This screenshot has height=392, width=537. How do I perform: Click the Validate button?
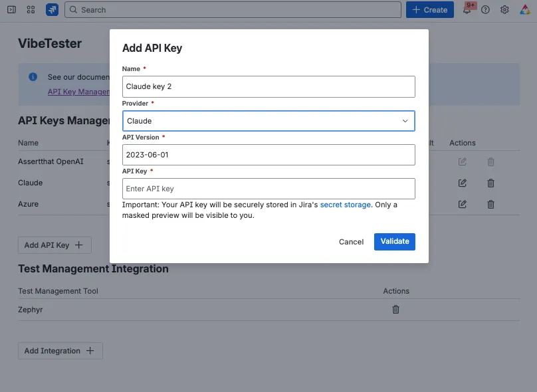[x=395, y=242]
